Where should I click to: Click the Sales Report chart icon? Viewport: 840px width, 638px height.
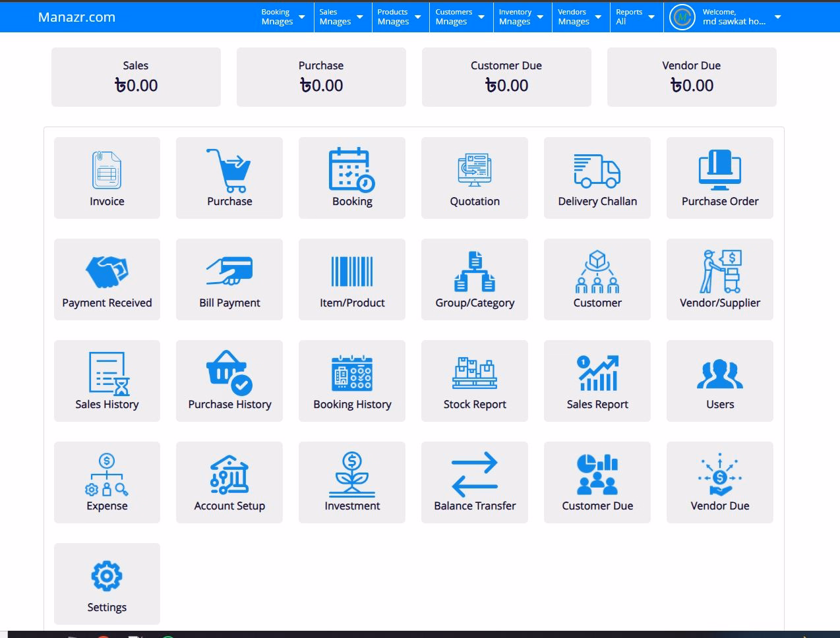click(x=597, y=372)
